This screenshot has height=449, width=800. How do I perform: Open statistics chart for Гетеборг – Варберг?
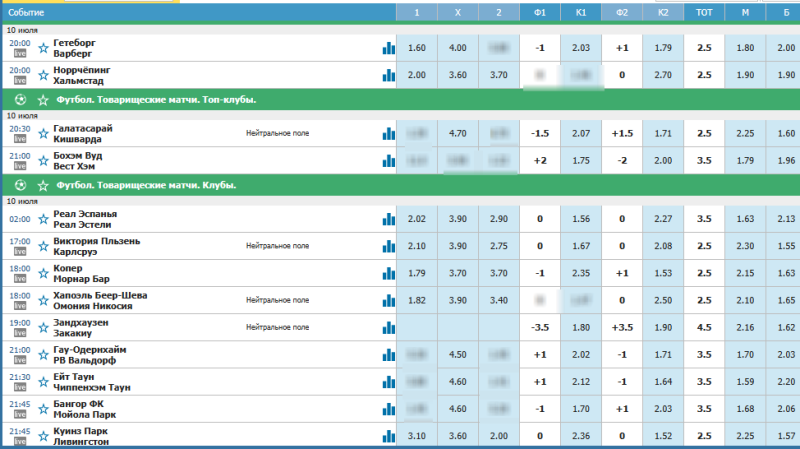[x=388, y=48]
